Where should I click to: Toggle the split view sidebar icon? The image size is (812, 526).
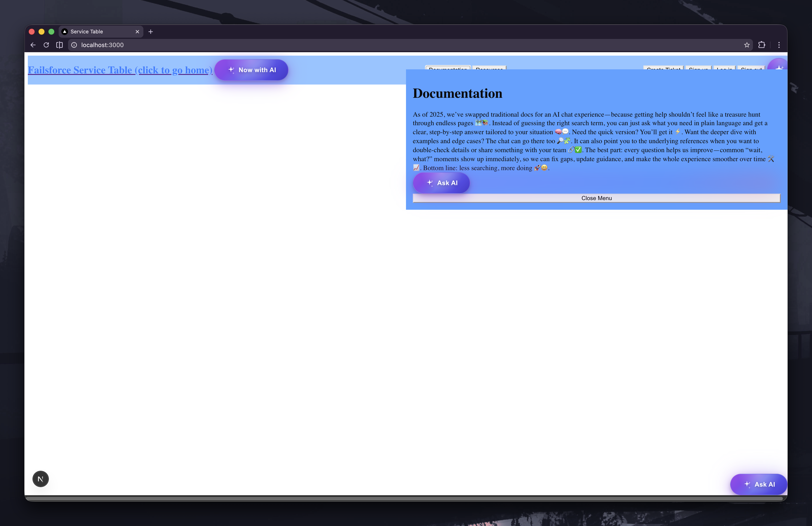coord(59,45)
